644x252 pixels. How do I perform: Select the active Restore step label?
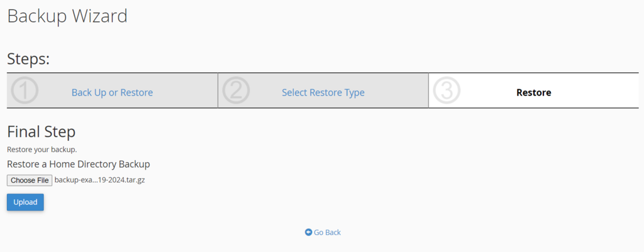[533, 92]
